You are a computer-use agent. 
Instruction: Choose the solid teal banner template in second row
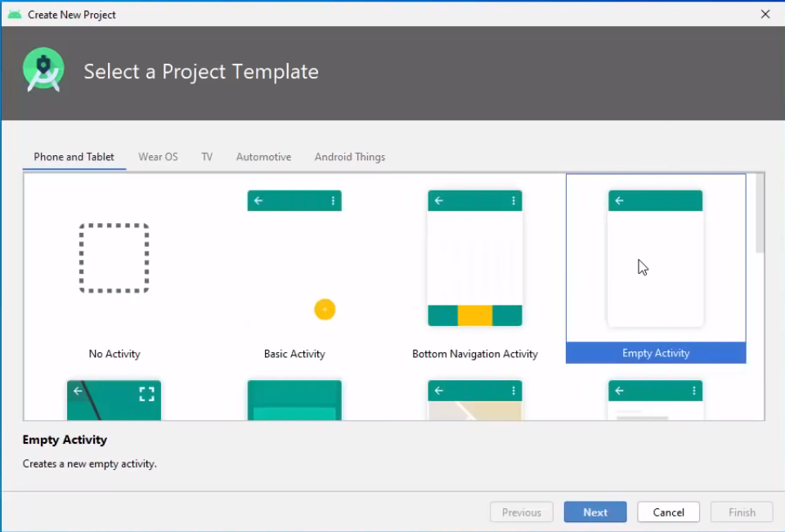tap(294, 400)
